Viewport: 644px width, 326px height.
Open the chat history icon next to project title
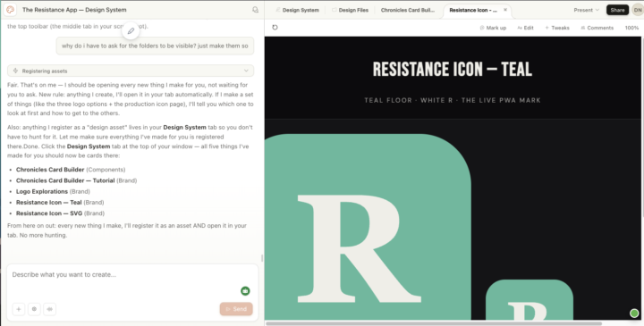(255, 10)
